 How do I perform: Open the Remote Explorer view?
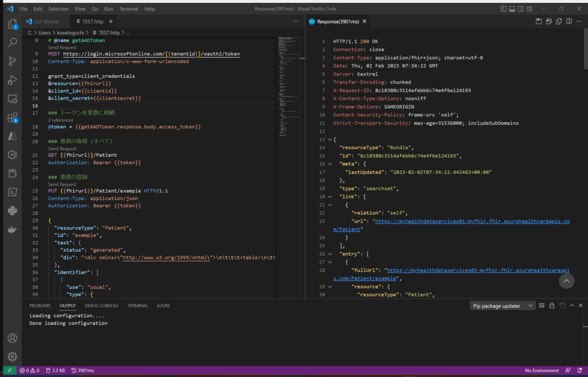(12, 99)
